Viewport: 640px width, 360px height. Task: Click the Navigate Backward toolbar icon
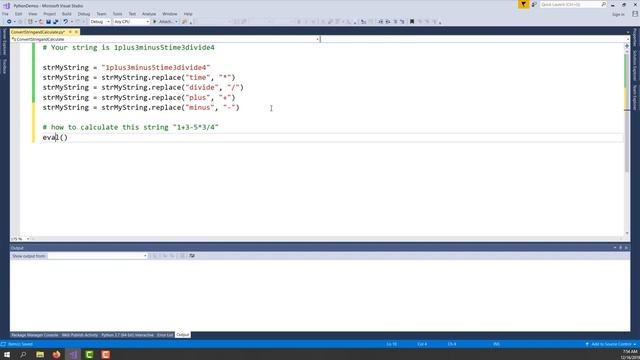[x=9, y=22]
